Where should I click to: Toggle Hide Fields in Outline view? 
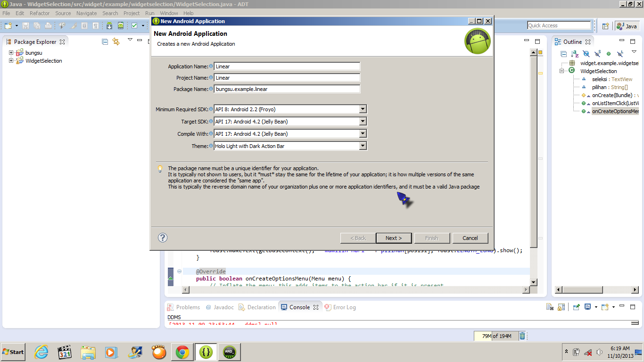coord(586,54)
